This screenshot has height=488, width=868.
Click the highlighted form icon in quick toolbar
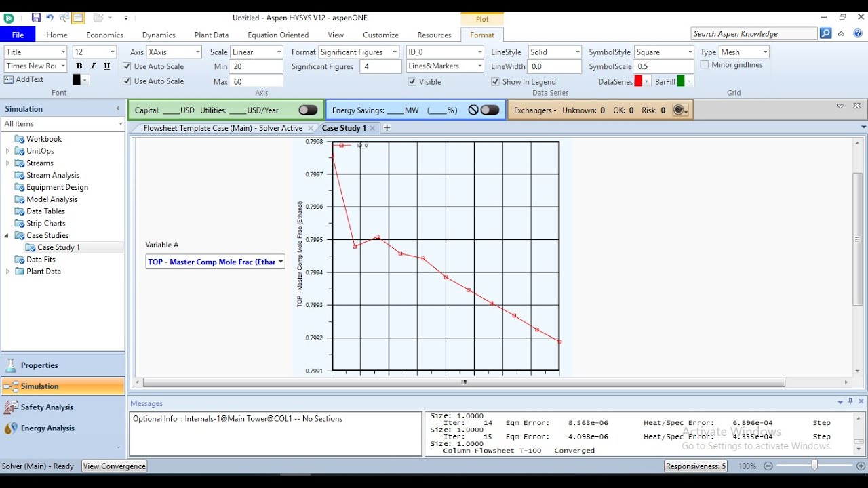[78, 18]
